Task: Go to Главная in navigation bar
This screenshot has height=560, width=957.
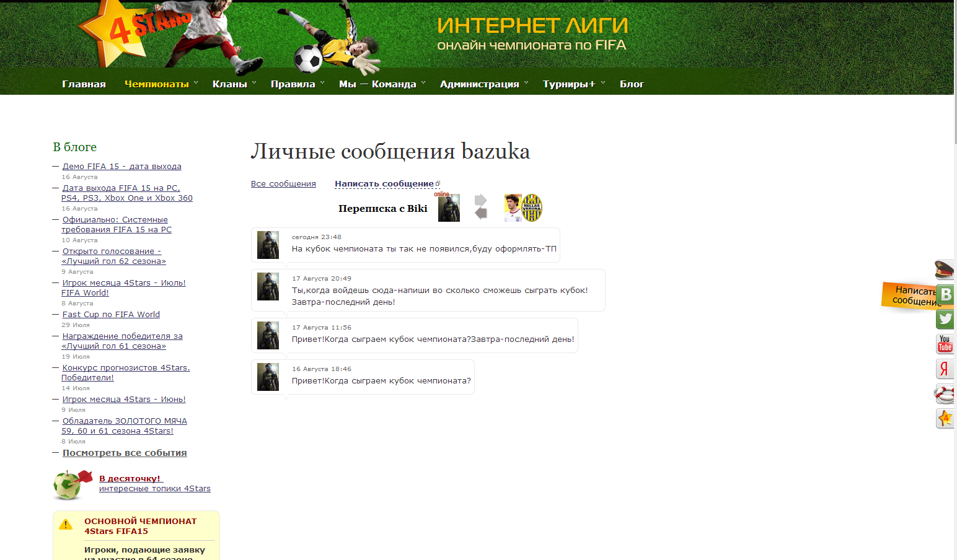Action: point(84,84)
